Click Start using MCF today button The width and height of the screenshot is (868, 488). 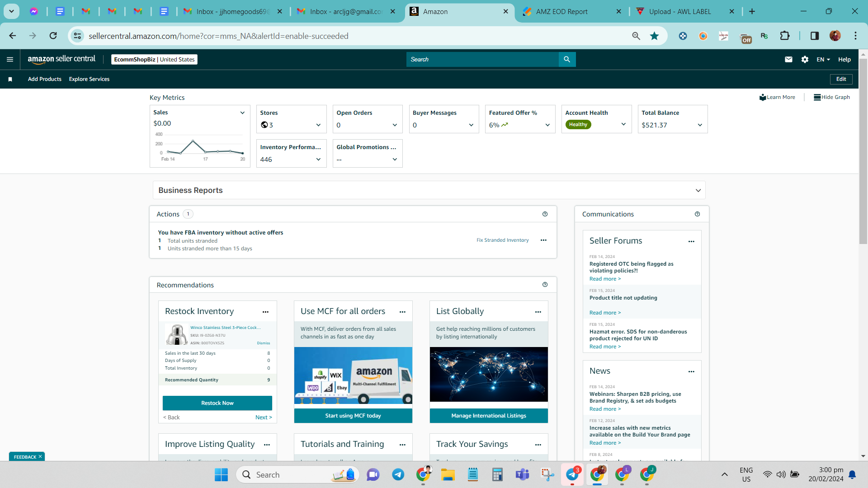pos(353,416)
